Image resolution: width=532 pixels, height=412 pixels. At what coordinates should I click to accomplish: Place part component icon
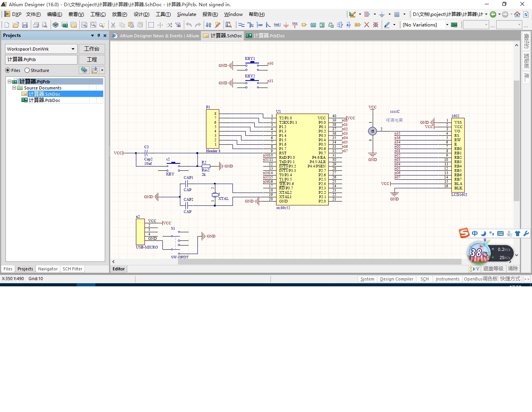coord(304,25)
